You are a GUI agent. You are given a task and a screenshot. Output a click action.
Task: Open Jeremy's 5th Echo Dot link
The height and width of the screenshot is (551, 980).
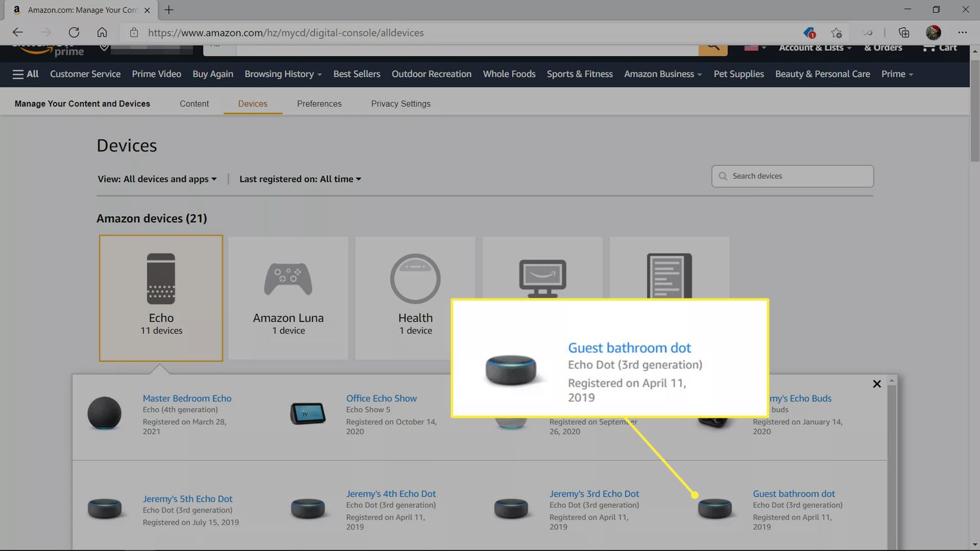pos(188,499)
